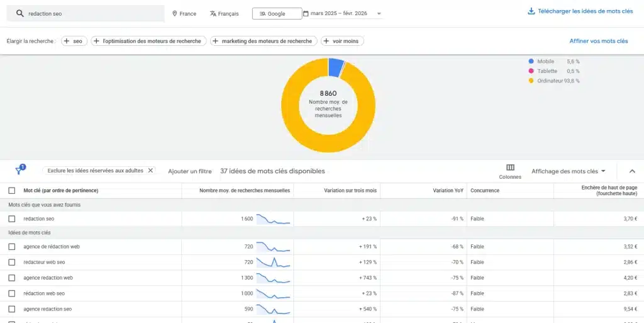Viewport: 644px width, 323px height.
Task: Click the search magnifier icon
Action: coord(19,14)
